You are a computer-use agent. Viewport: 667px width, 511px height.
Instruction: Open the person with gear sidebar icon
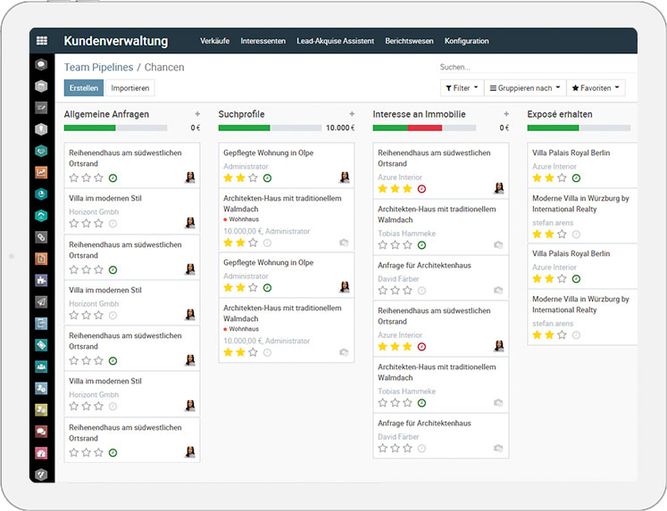point(41,388)
